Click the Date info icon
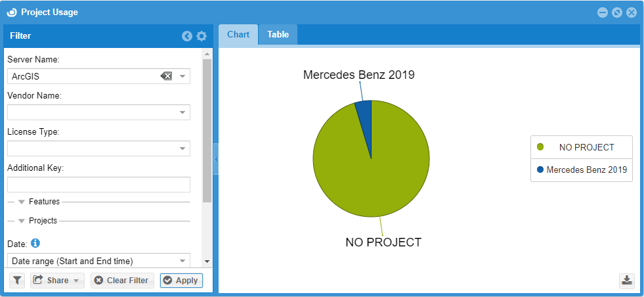This screenshot has height=297, width=644. pos(36,243)
